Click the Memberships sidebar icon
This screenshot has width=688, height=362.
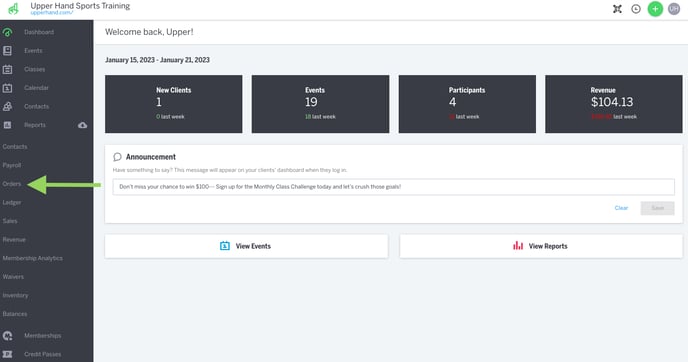7,336
